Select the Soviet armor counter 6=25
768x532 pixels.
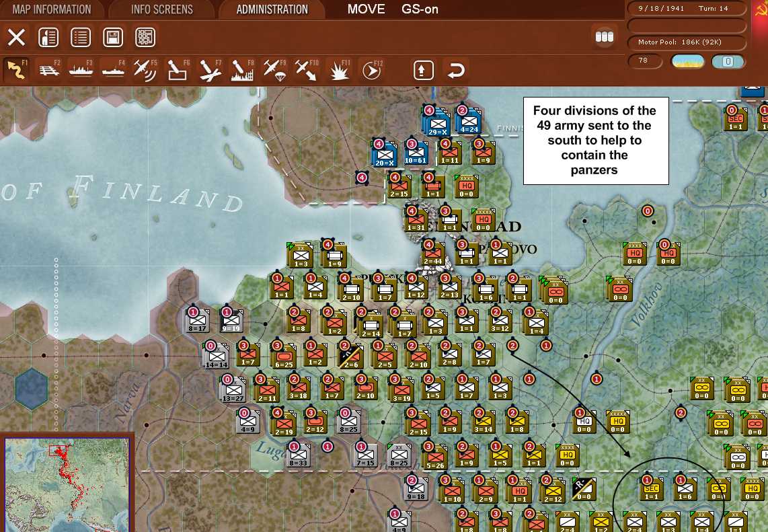(x=284, y=356)
